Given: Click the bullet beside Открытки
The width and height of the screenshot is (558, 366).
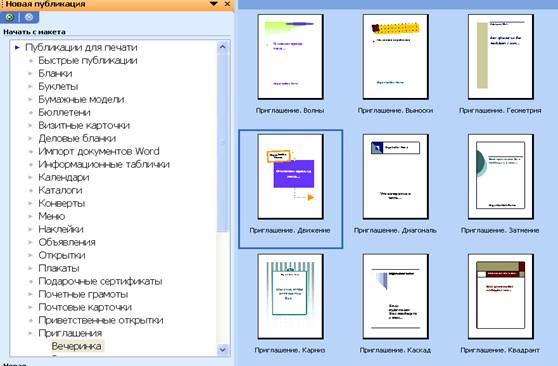Looking at the screenshot, I should (31, 255).
